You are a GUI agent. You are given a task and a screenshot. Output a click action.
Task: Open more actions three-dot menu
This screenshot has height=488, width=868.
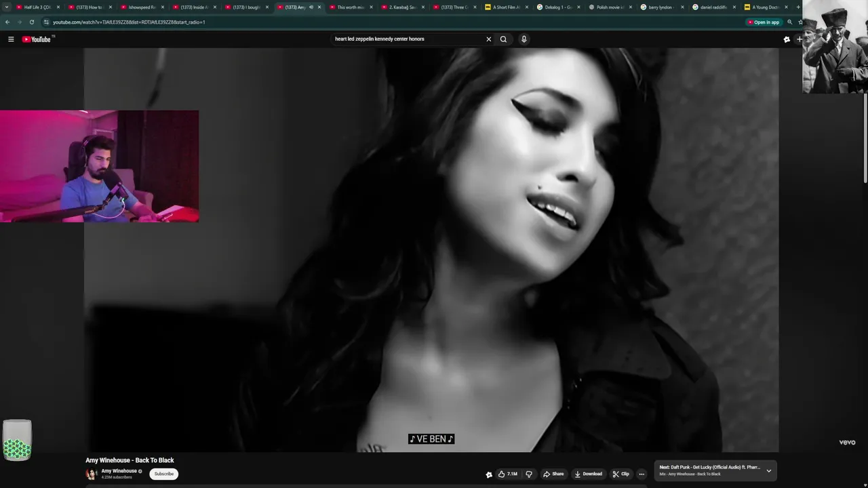pos(642,474)
